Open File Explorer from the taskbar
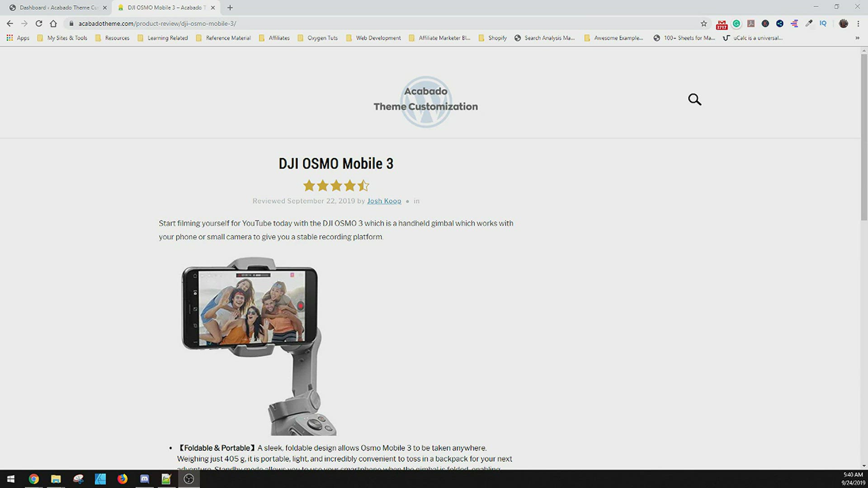Image resolution: width=868 pixels, height=488 pixels. pos(56,479)
